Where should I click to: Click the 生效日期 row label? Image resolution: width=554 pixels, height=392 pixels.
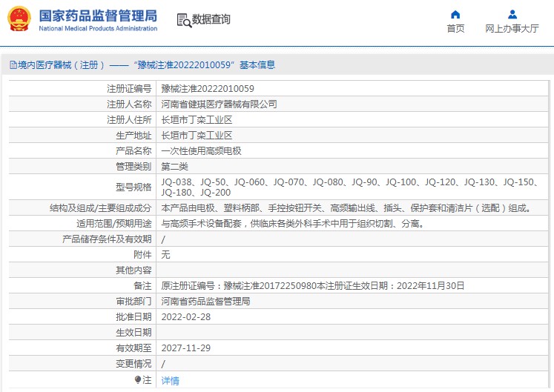tap(134, 332)
